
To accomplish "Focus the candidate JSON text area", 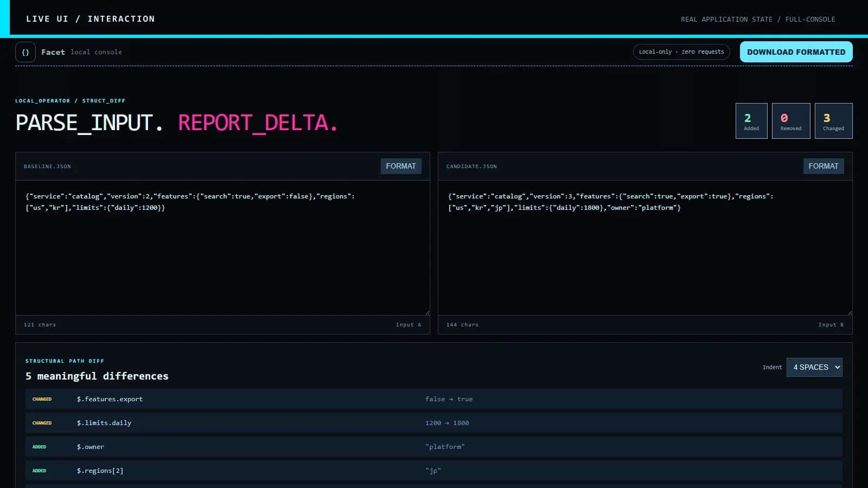I will [x=645, y=248].
